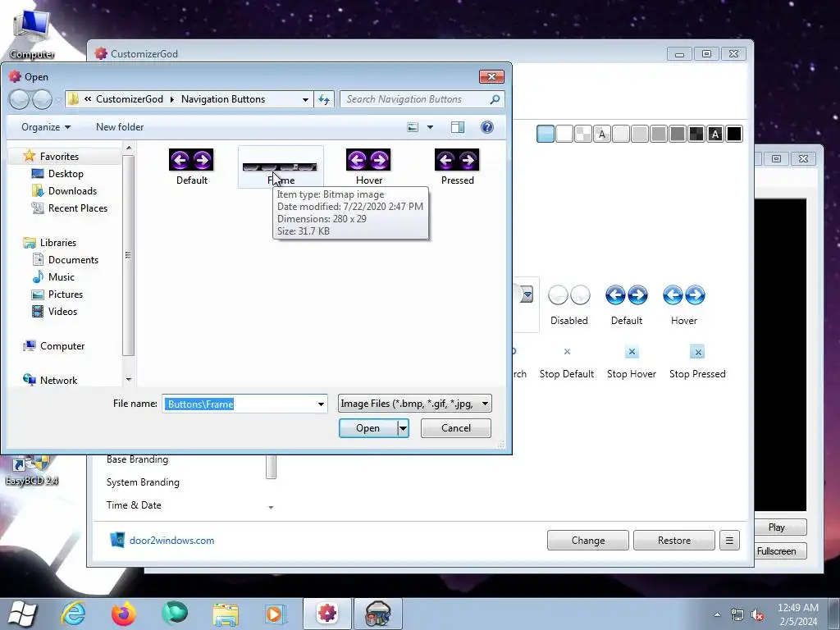Go to Downloads in Favorites
Viewport: 840px width, 630px height.
click(x=72, y=190)
